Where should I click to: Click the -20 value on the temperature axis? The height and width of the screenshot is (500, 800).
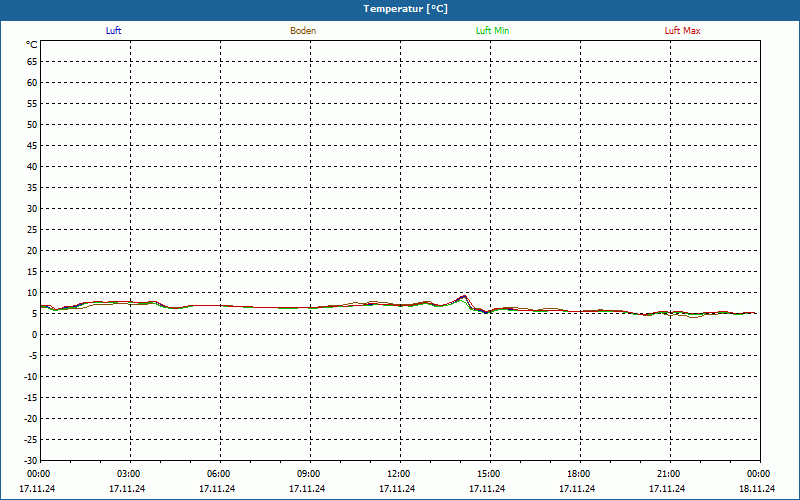(x=31, y=419)
